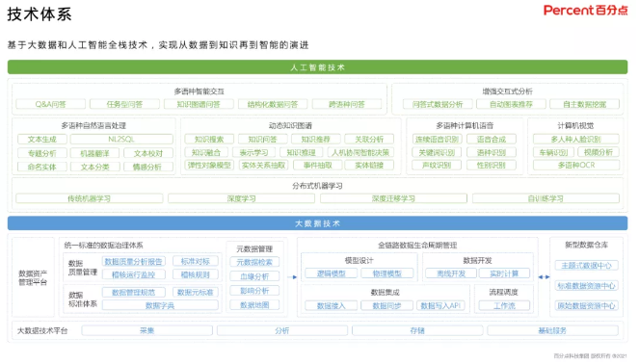Select the 专题分析 box

point(42,153)
